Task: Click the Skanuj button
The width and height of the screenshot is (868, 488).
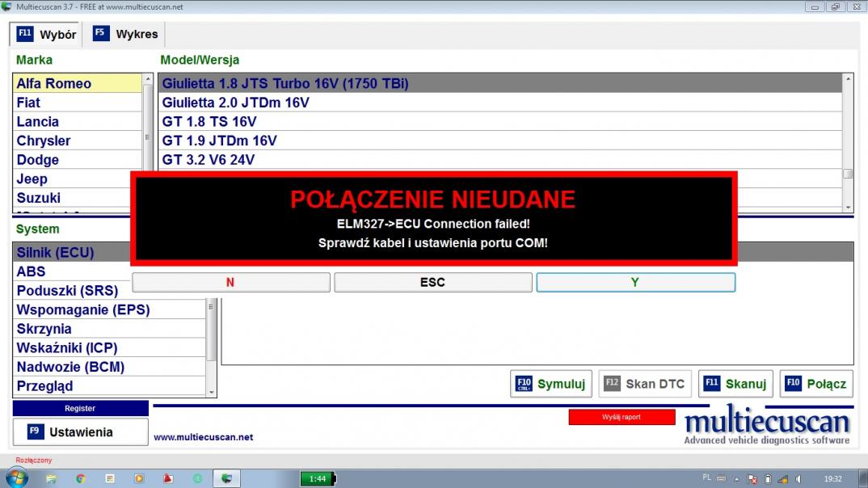Action: click(735, 384)
